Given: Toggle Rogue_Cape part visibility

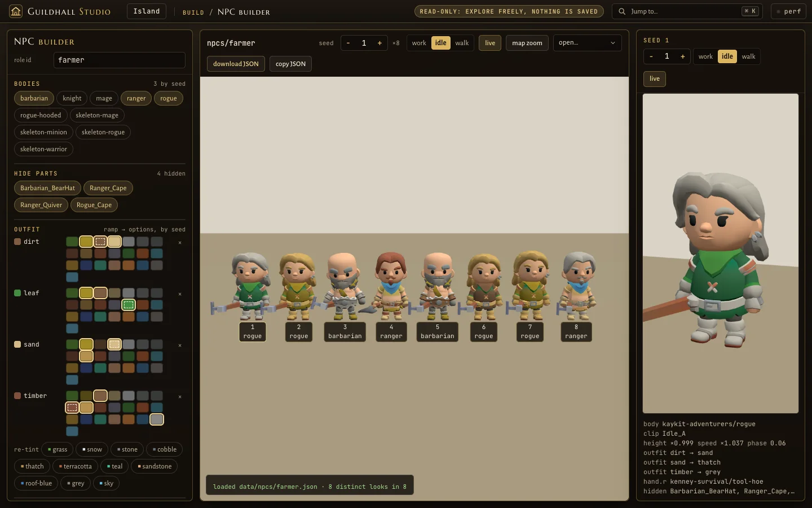Looking at the screenshot, I should pos(94,205).
